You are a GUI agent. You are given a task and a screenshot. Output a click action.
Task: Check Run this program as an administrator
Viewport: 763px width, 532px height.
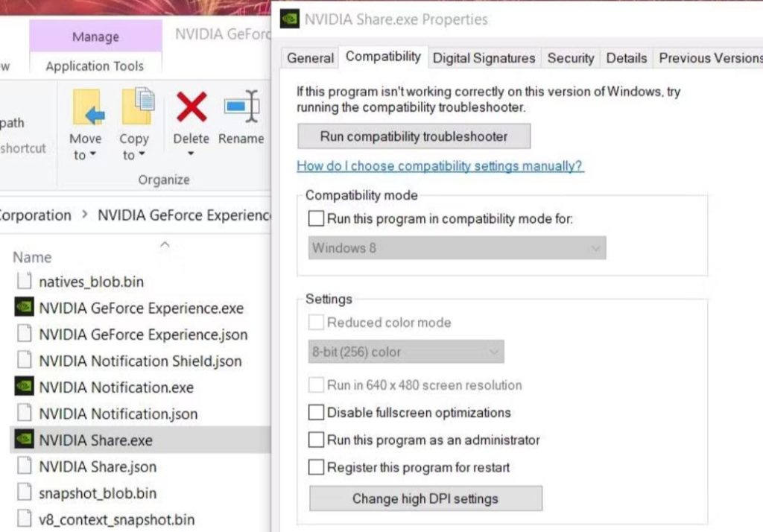coord(316,440)
